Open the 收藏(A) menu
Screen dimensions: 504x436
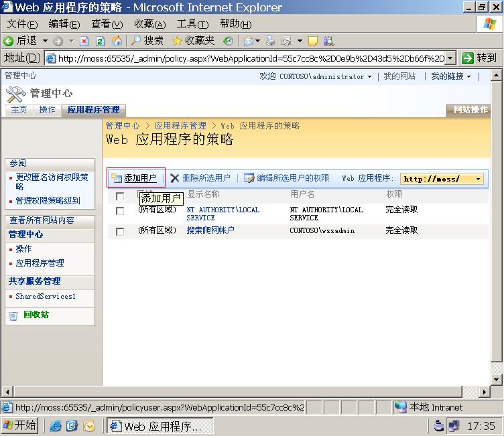coord(149,24)
